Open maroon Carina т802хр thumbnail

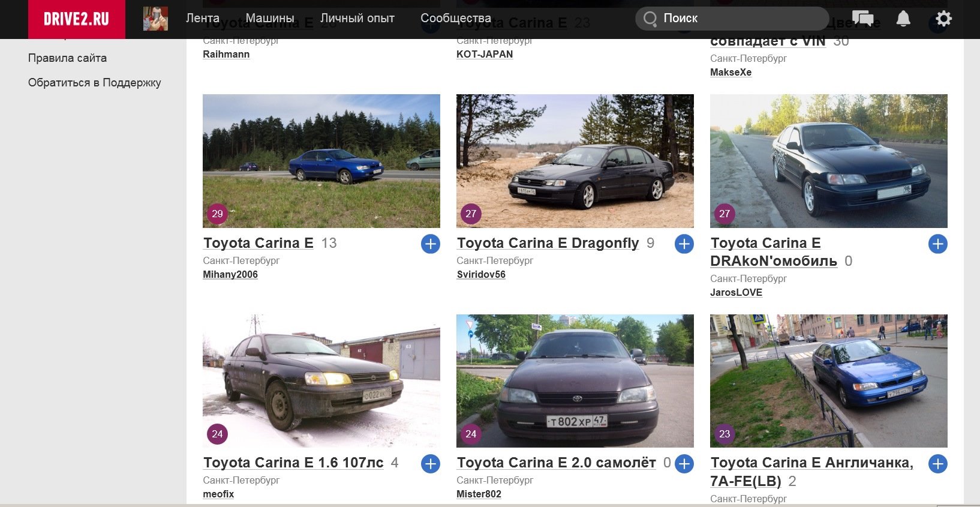coord(575,381)
